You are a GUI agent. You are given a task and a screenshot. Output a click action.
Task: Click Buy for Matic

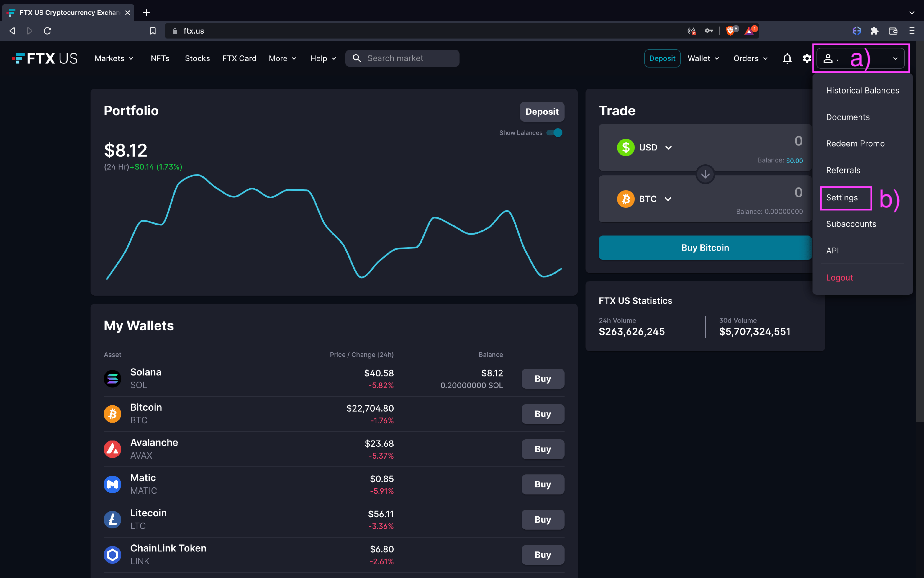tap(543, 484)
